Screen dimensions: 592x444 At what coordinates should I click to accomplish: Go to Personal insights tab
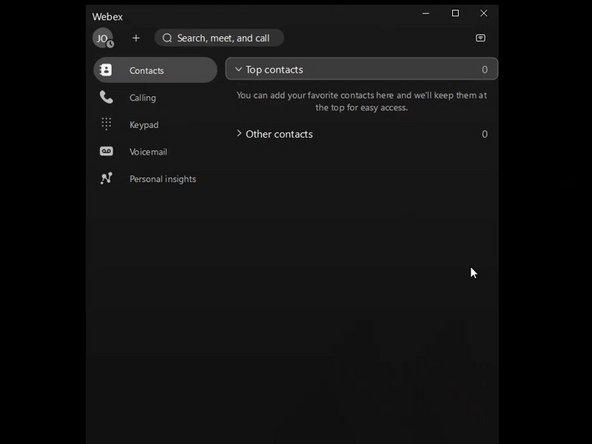[155, 179]
